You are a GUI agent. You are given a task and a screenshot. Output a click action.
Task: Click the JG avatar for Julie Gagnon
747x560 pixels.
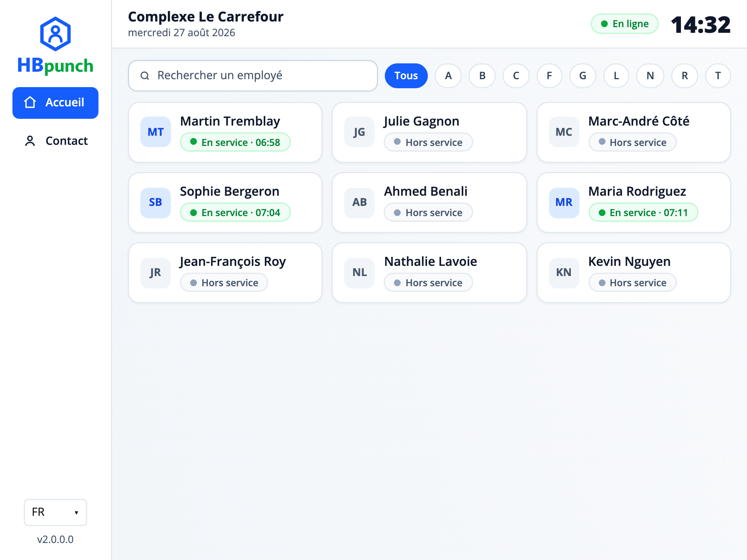[x=360, y=132]
